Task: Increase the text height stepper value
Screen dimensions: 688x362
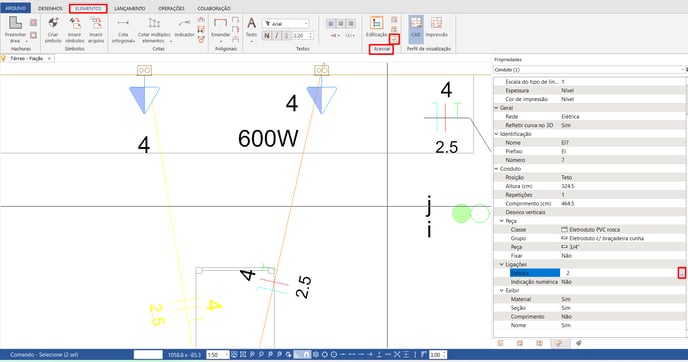Action: 311,34
